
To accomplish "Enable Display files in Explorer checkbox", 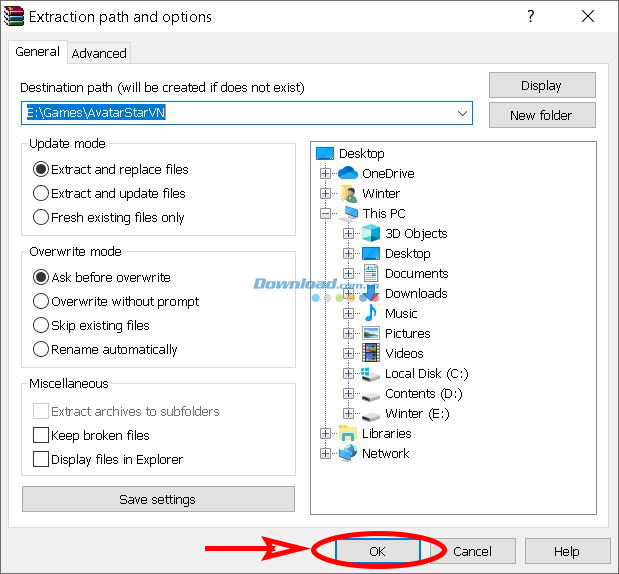I will (41, 460).
